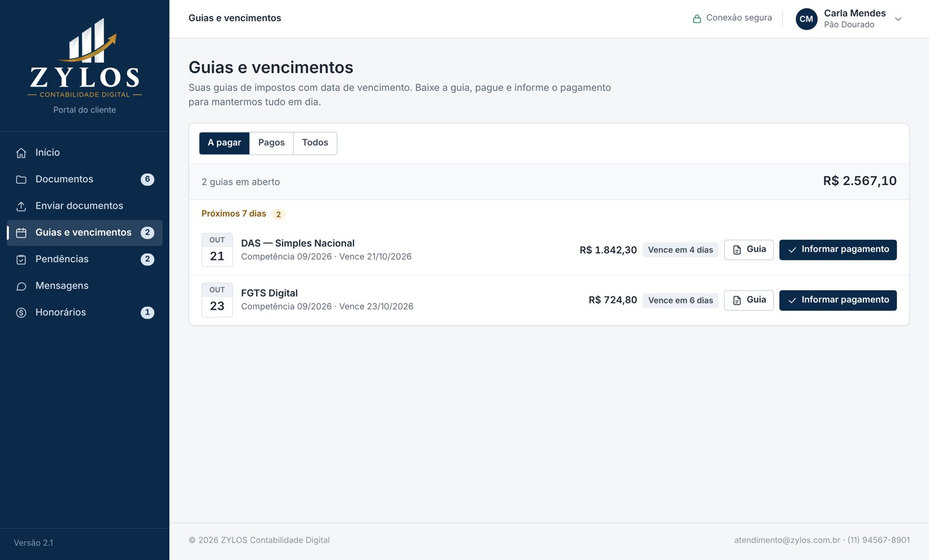The image size is (929, 560).
Task: Switch to the Pagos tab
Action: 271,143
